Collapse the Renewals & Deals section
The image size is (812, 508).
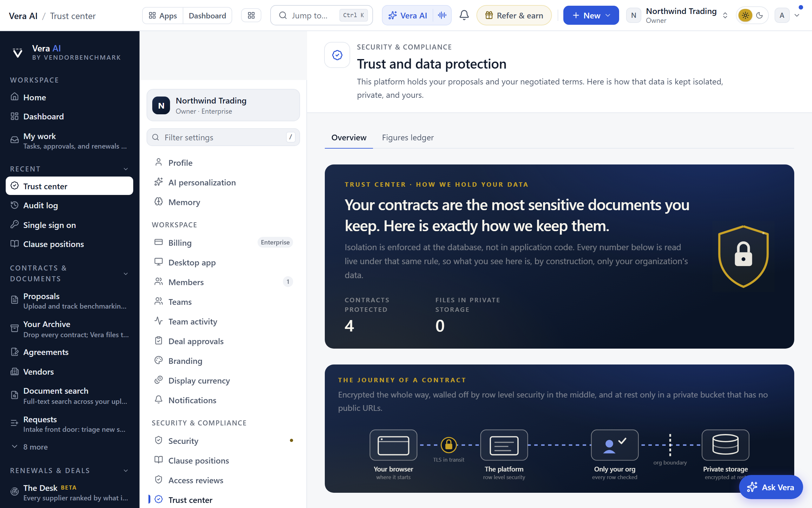click(126, 470)
